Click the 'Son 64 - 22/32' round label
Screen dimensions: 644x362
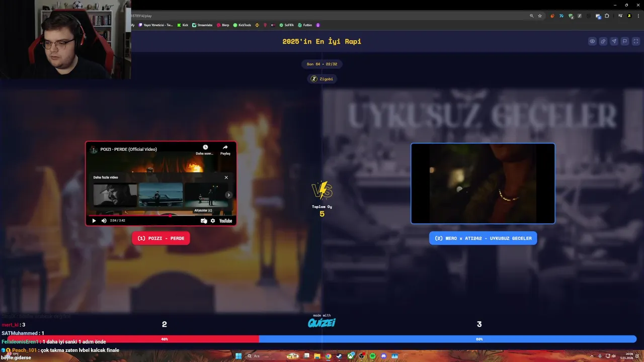coord(322,64)
